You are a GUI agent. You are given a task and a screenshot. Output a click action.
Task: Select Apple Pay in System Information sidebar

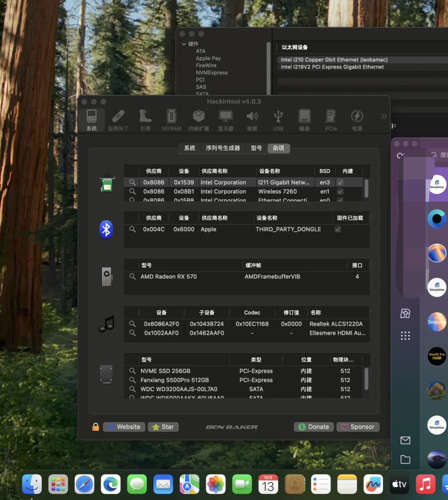[208, 58]
